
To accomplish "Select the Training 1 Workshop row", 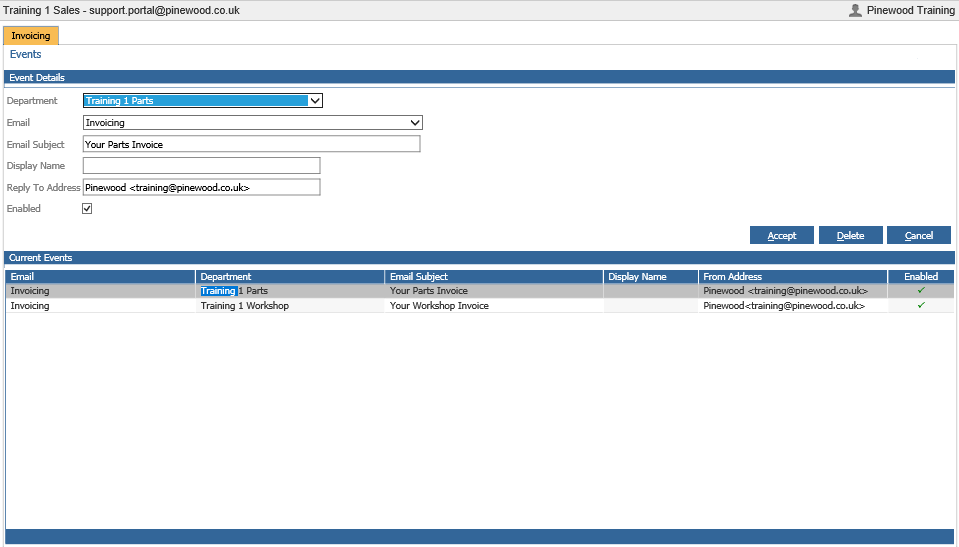I will [480, 305].
